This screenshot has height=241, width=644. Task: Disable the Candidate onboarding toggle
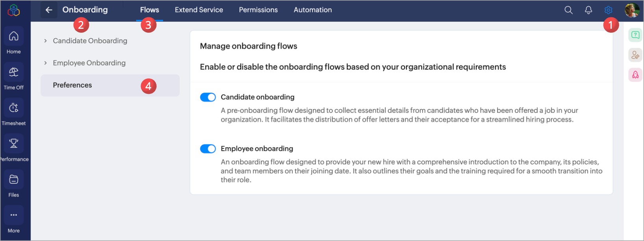point(208,97)
